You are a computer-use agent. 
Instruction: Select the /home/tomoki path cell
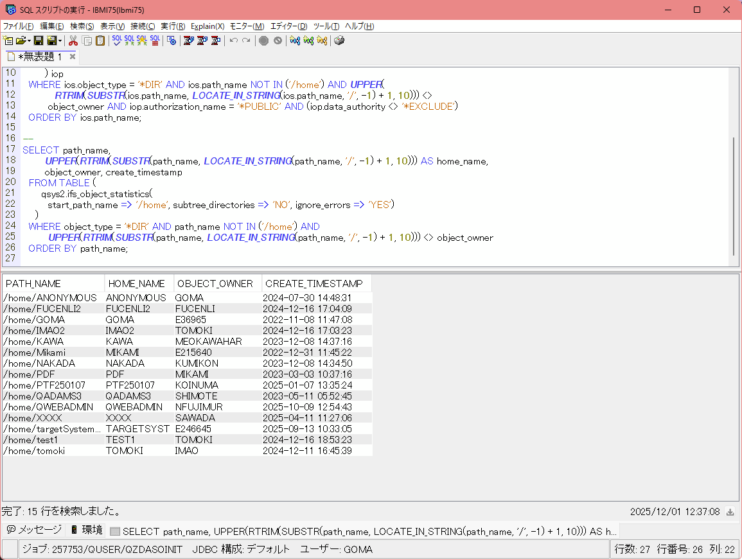53,451
